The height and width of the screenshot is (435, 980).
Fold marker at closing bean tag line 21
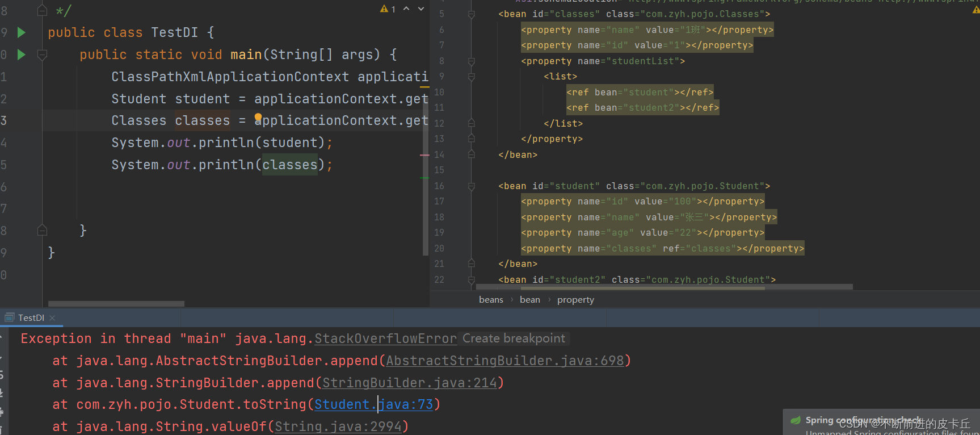(x=472, y=263)
